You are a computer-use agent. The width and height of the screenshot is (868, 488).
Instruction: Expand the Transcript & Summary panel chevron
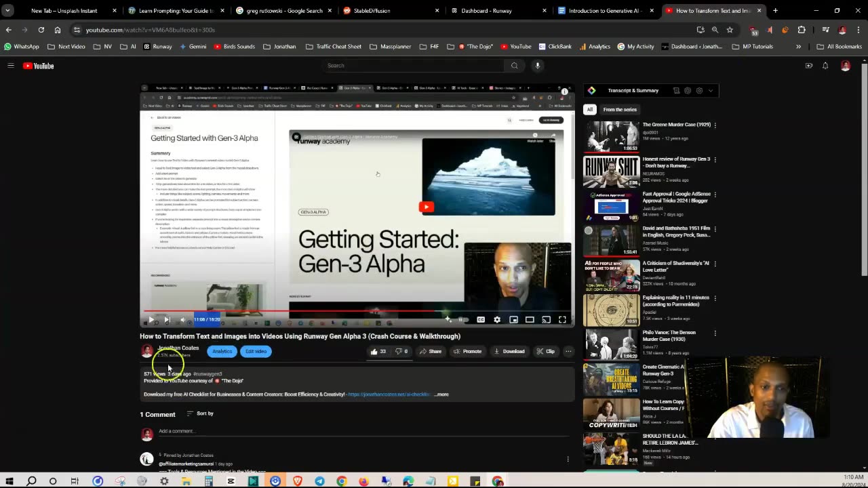[x=711, y=91]
